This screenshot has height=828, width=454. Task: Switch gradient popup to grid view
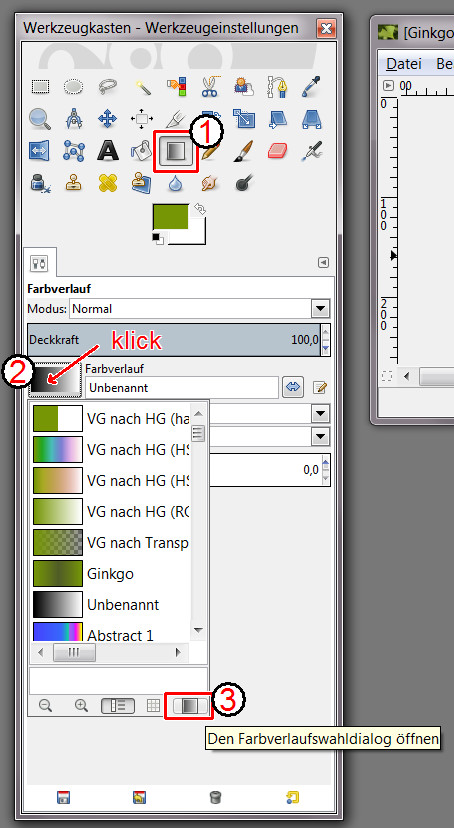coord(153,706)
